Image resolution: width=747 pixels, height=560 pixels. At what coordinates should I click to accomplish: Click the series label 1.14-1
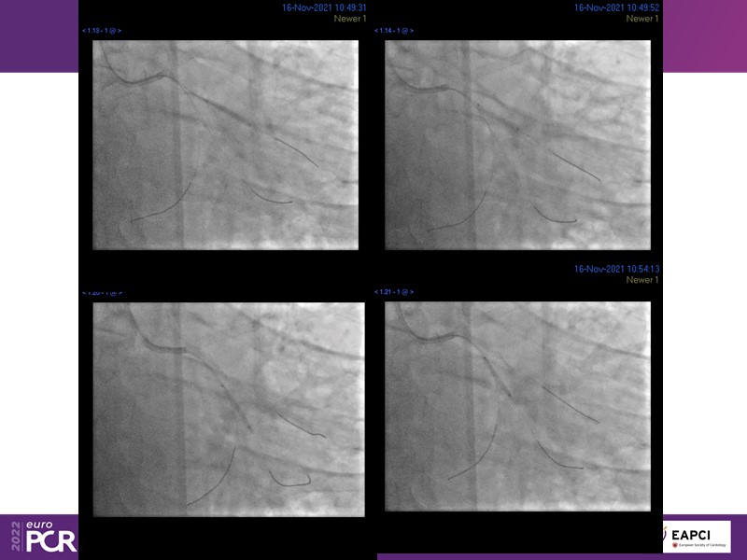pos(393,30)
